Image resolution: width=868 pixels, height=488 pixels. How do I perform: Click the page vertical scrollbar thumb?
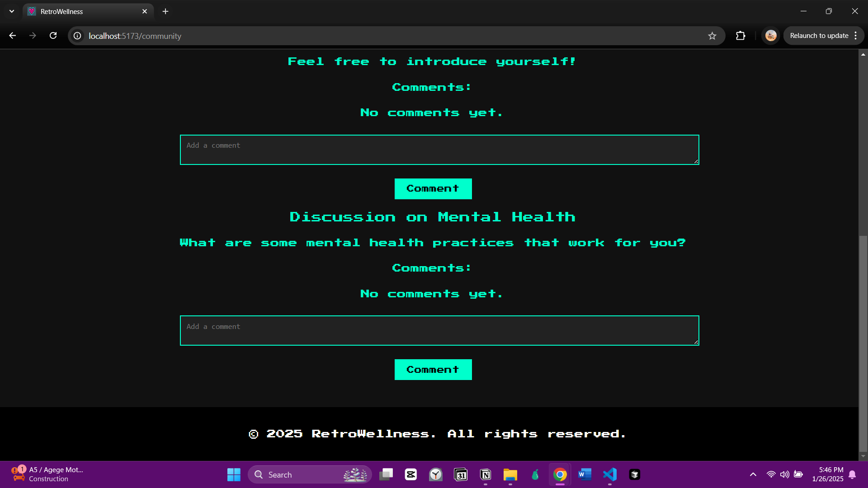point(863,343)
